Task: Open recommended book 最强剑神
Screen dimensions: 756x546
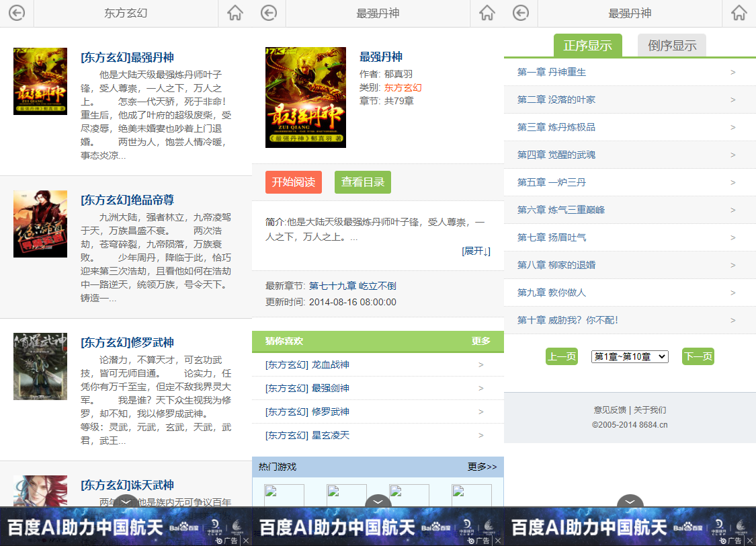Action: (307, 388)
